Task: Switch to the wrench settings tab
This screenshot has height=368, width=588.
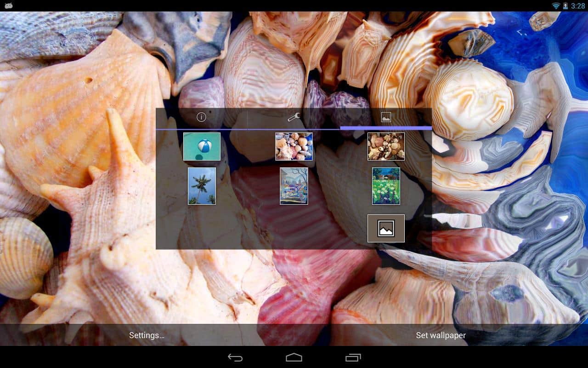Action: [294, 117]
